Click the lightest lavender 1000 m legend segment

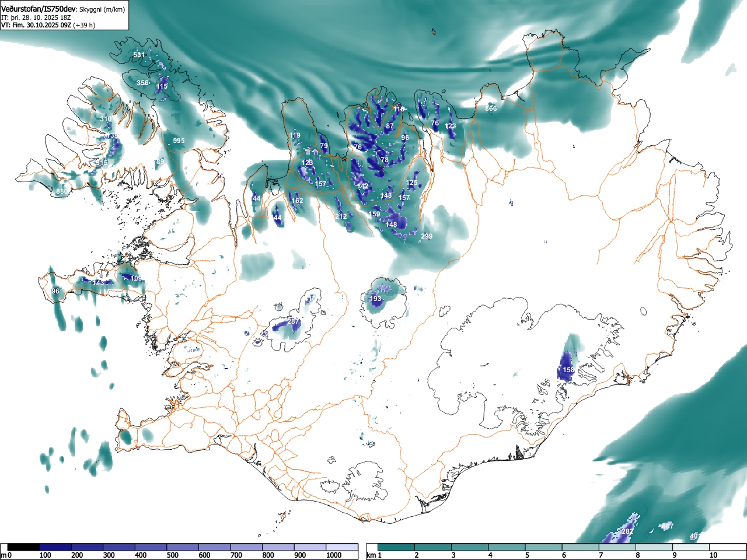342,547
